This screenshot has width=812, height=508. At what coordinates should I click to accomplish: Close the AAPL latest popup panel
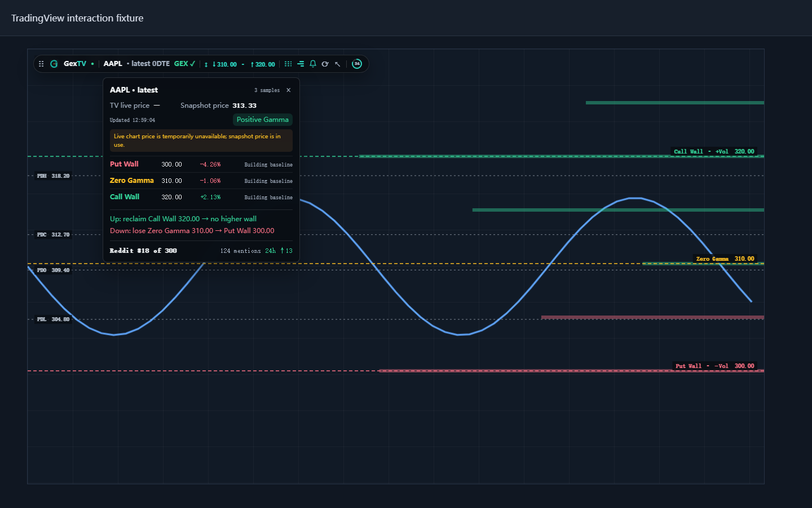point(289,90)
